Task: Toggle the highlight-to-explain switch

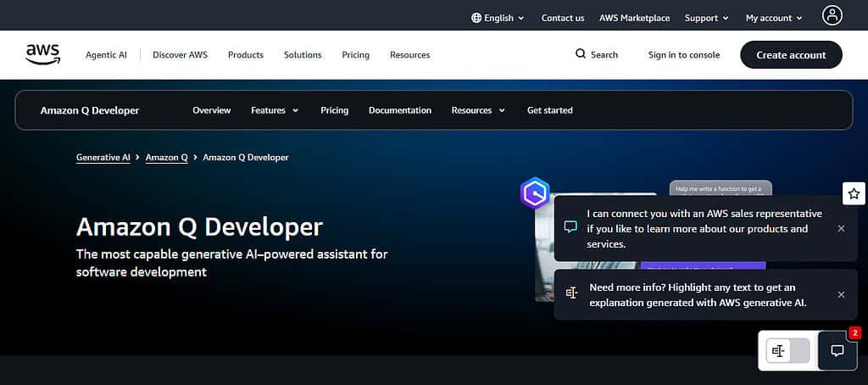Action: pos(787,350)
